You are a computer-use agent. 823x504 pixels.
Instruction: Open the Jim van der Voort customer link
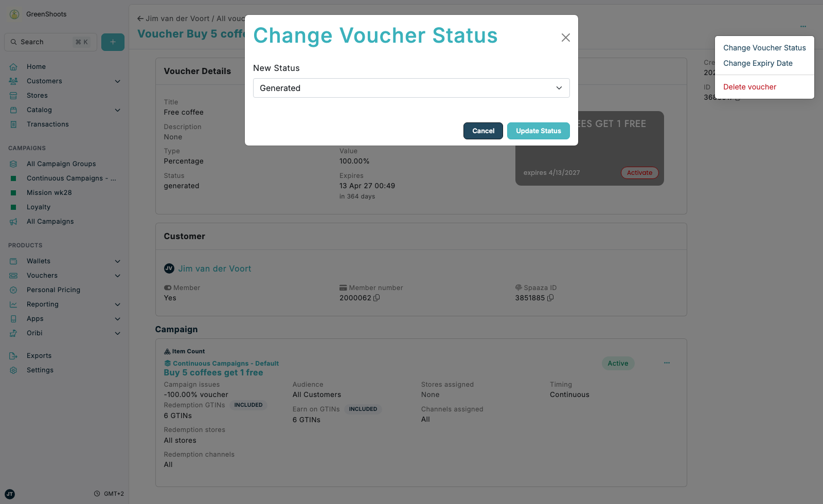214,268
